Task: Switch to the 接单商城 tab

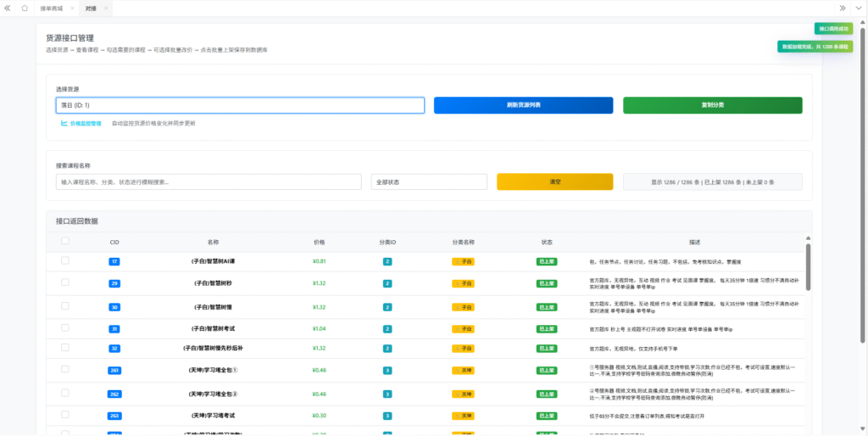Action: pos(52,8)
